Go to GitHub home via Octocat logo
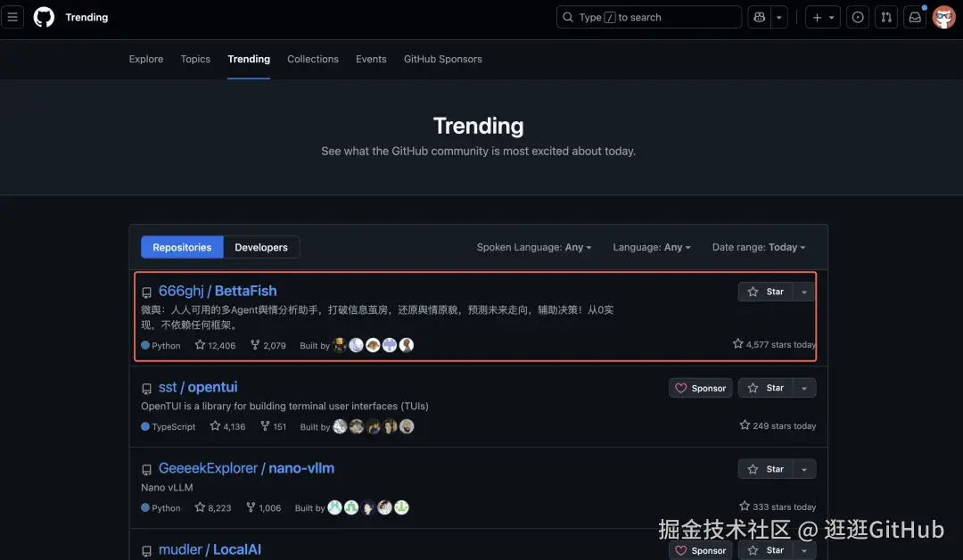The image size is (963, 560). coord(44,17)
